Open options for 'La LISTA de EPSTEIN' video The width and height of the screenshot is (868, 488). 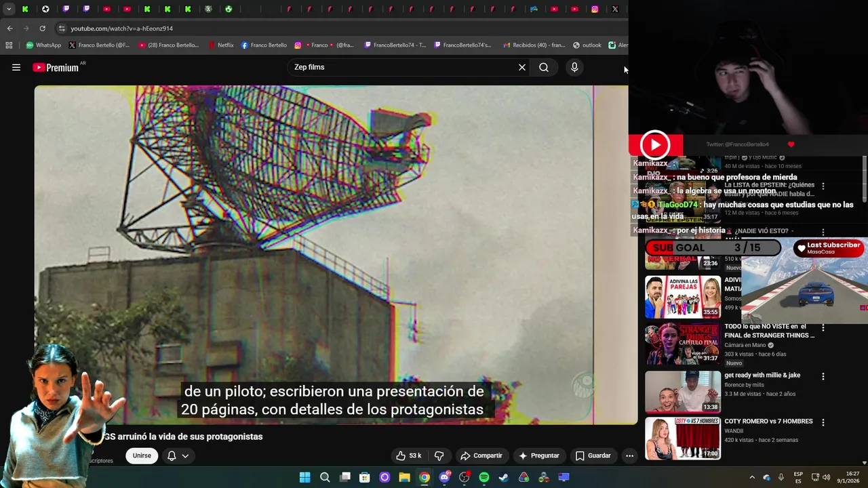(823, 186)
